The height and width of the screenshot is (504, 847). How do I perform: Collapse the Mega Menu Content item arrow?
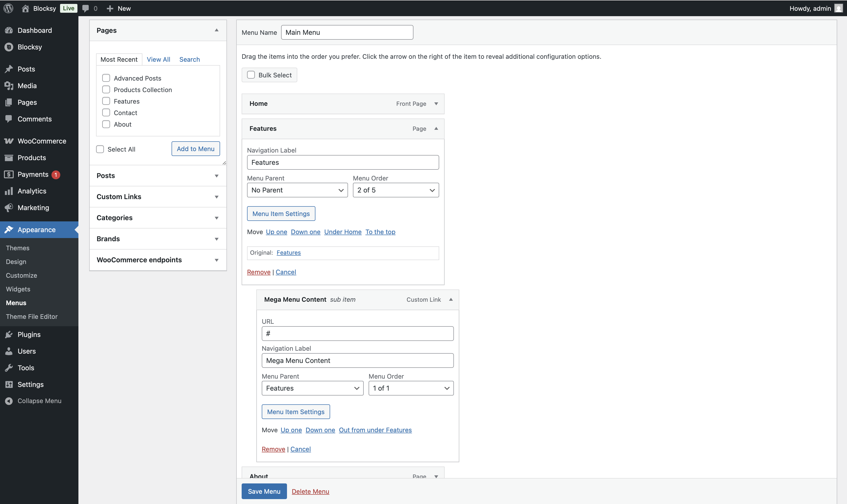pyautogui.click(x=451, y=300)
